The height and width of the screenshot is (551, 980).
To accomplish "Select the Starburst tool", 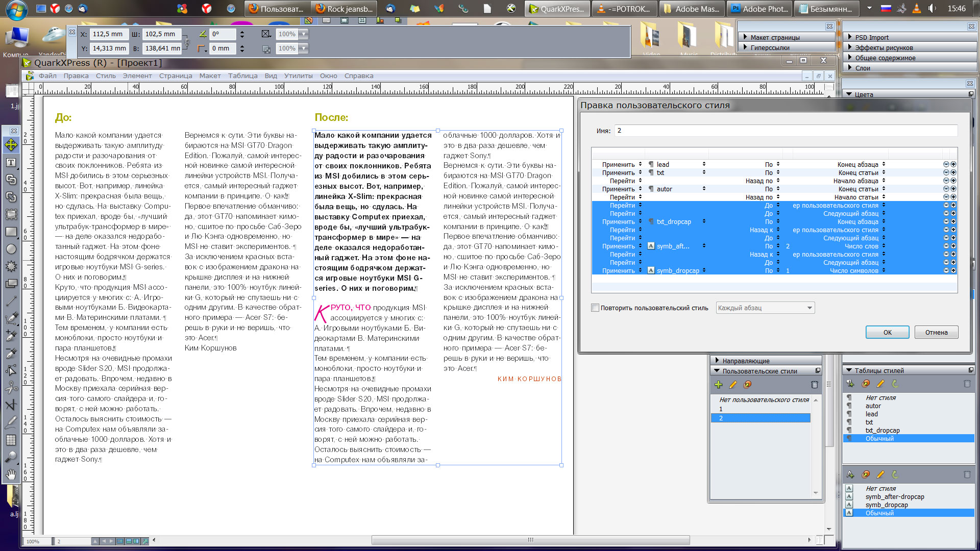I will pyautogui.click(x=11, y=266).
